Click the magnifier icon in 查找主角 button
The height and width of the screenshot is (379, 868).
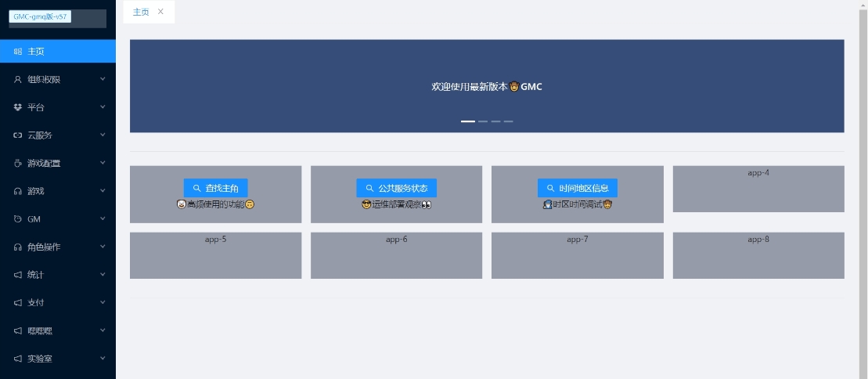196,189
